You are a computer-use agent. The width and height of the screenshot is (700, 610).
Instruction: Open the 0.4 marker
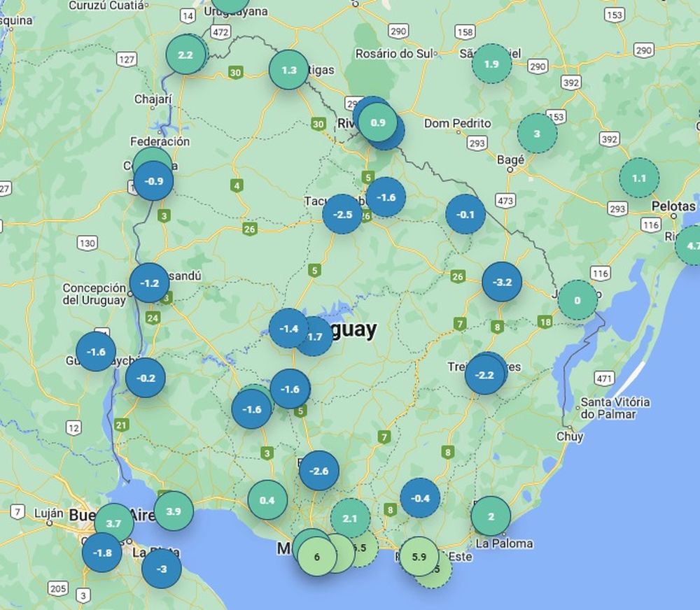click(267, 500)
